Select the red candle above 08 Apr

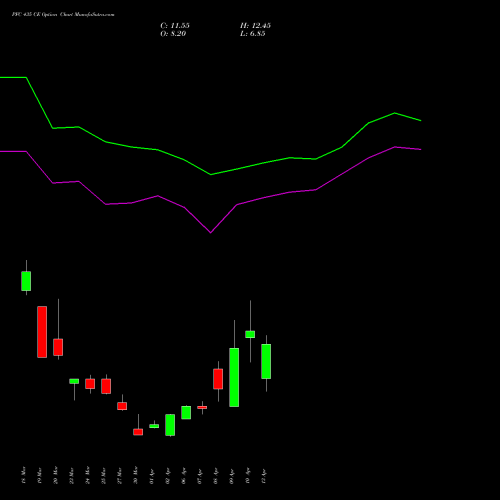[218, 379]
